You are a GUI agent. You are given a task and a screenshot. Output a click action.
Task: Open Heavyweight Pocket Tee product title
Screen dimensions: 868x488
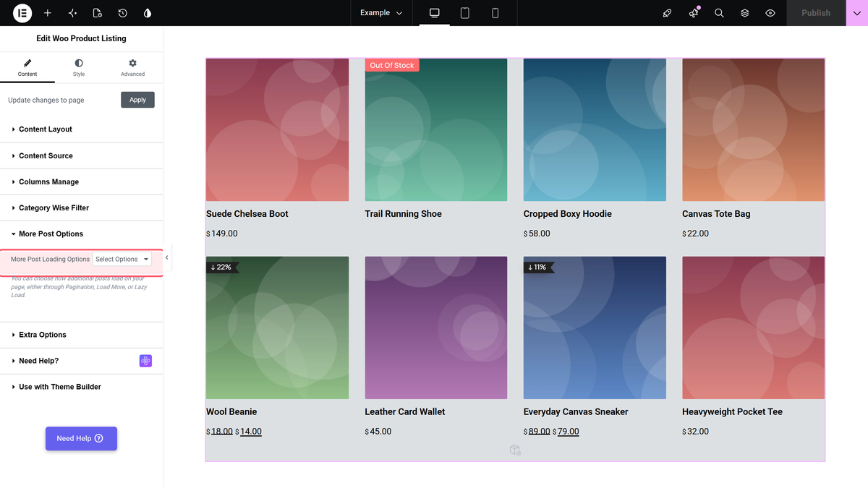(732, 412)
